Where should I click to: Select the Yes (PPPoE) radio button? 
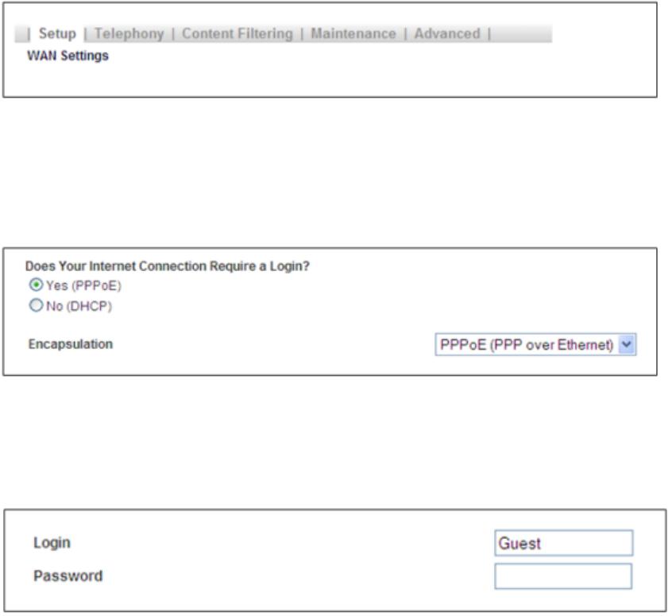pyautogui.click(x=36, y=285)
